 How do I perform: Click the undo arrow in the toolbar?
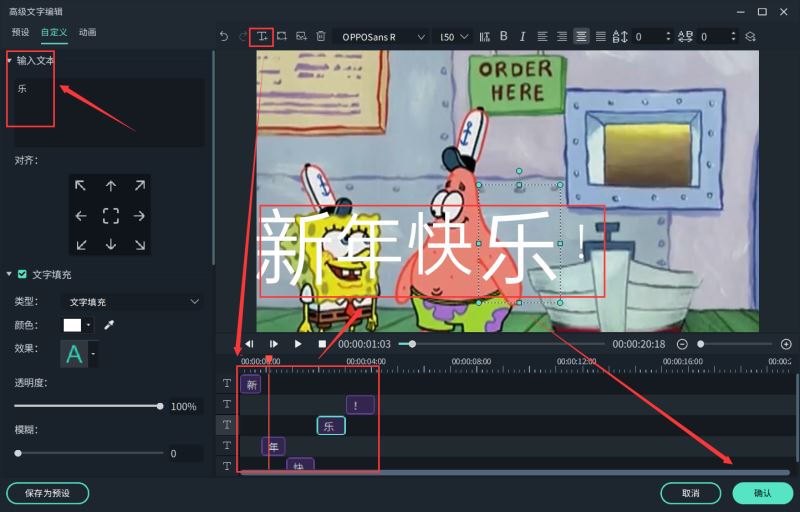[223, 36]
